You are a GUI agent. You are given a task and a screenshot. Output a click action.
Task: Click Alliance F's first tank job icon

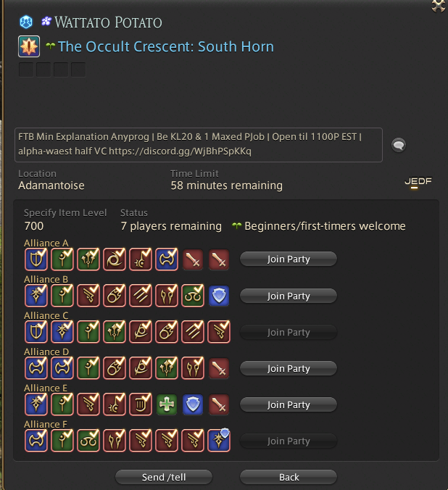[36, 441]
